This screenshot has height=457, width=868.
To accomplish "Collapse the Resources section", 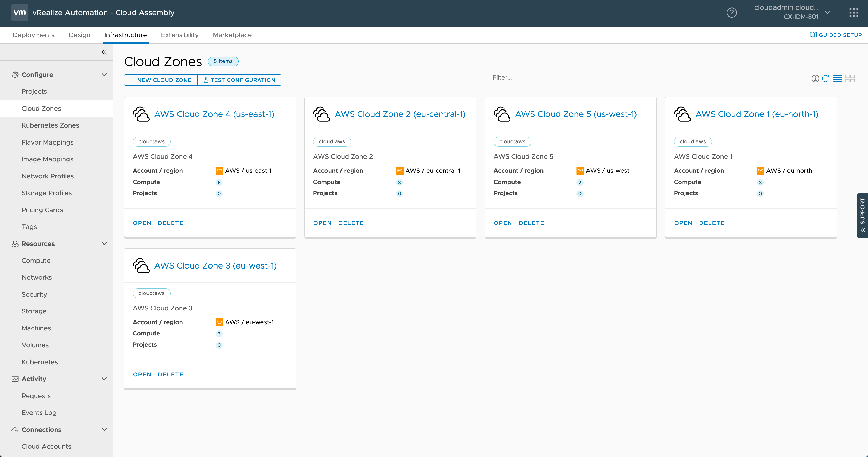I will click(x=104, y=243).
